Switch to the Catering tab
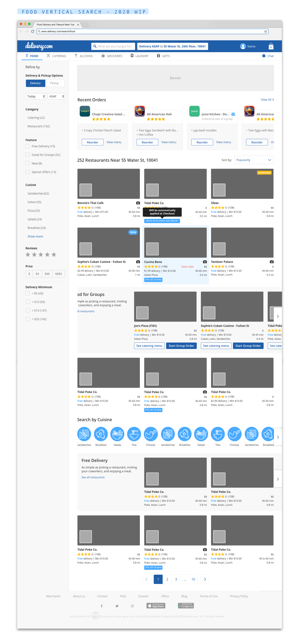This screenshot has height=644, width=299. [x=56, y=56]
